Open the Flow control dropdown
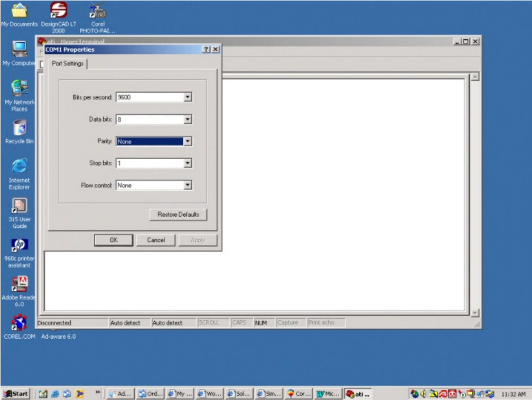532x400 pixels. point(188,185)
